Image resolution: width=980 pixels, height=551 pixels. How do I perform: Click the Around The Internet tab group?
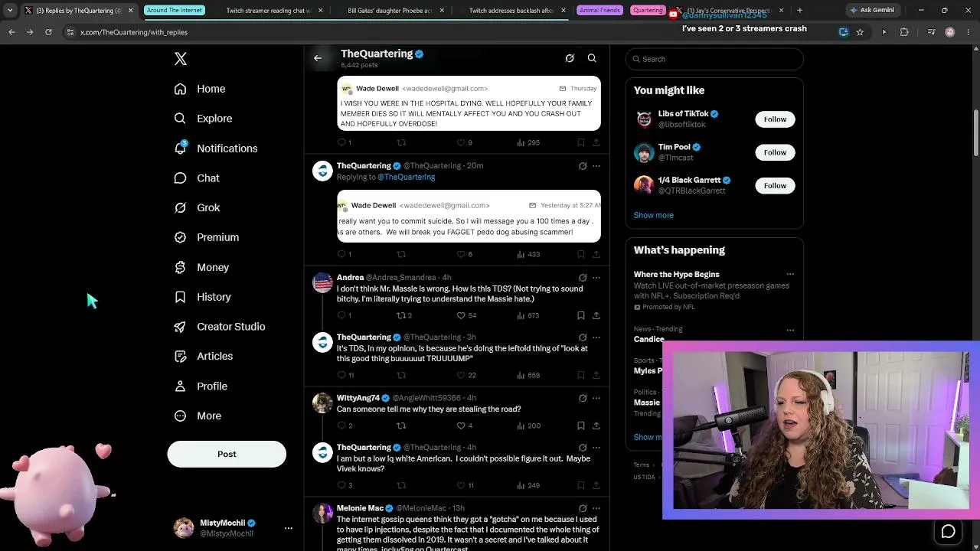tap(174, 11)
